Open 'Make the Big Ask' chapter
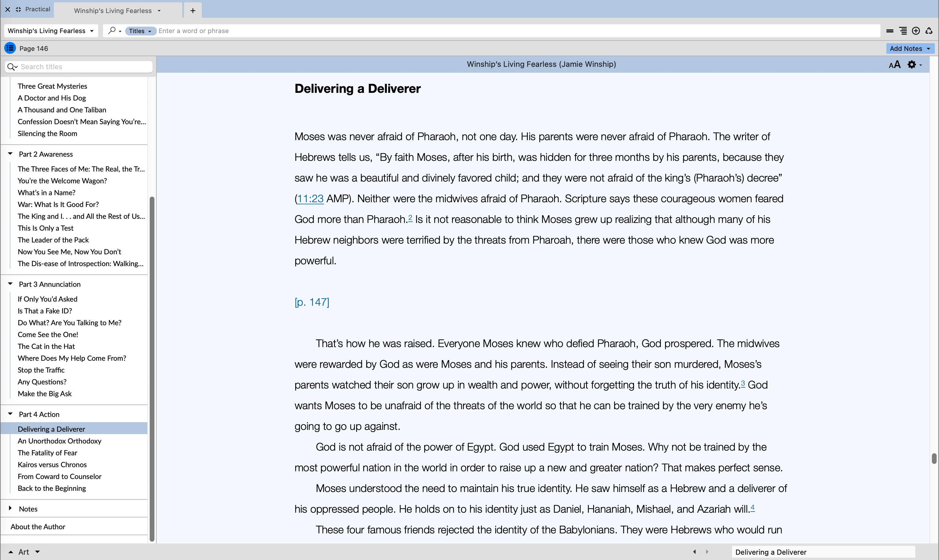This screenshot has width=939, height=560. [x=45, y=394]
